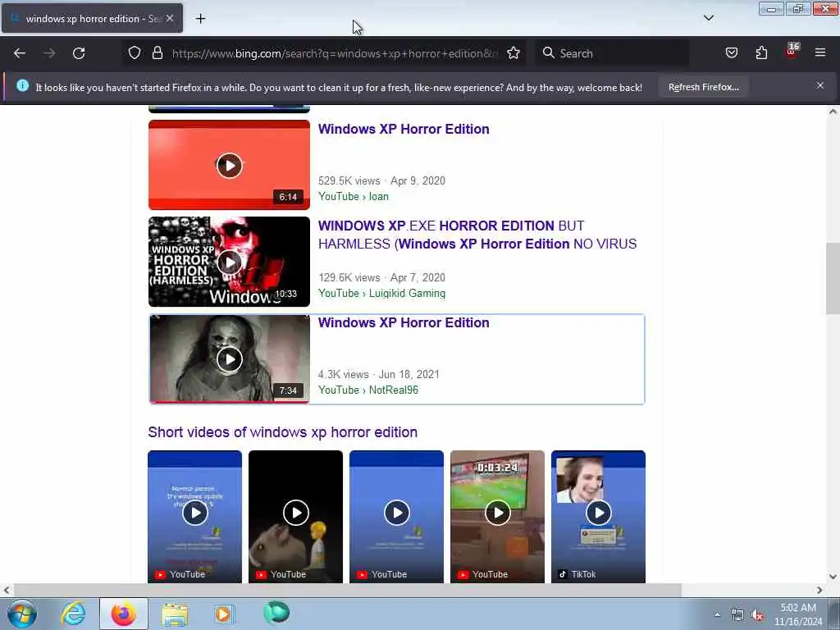
Task: Click the Firefox Search box
Action: [612, 53]
